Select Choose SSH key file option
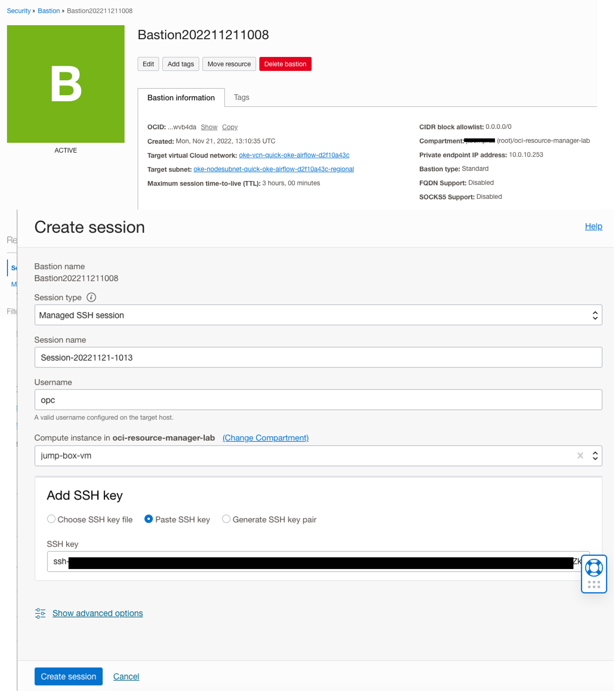Screen dimensions: 616x693 pyautogui.click(x=51, y=519)
